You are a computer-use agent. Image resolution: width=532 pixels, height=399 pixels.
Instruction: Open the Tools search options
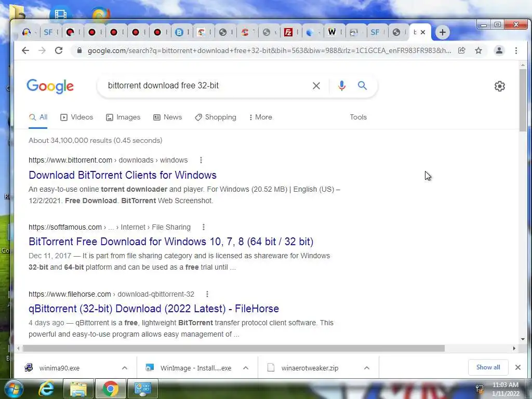358,117
